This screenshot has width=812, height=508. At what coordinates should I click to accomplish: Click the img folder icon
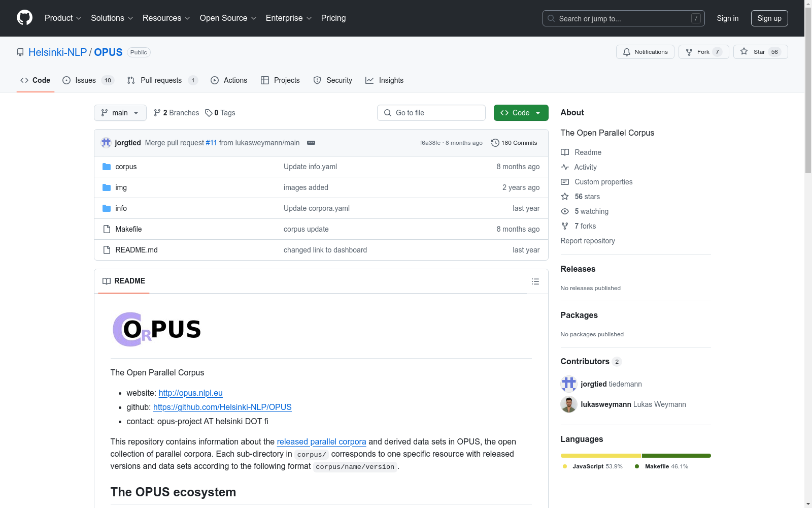(x=107, y=187)
